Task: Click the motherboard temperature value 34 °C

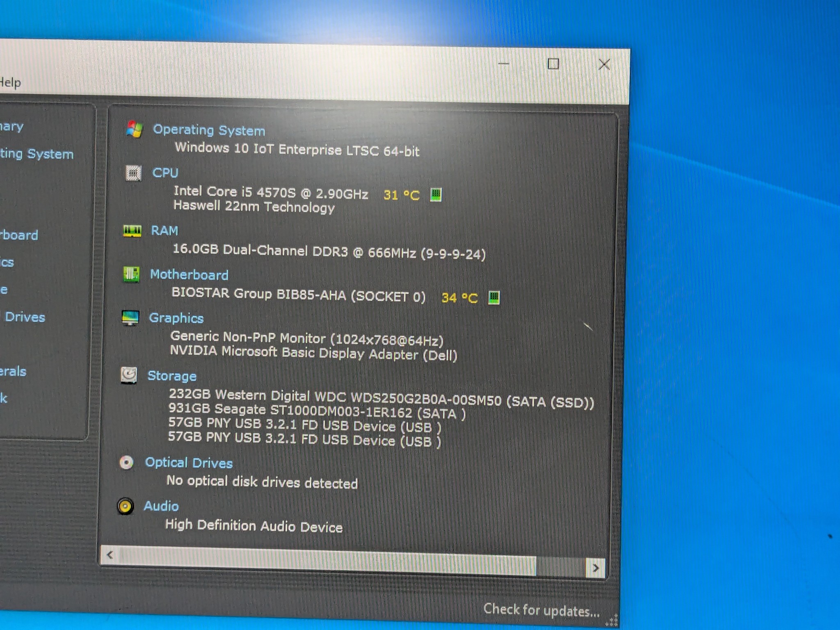Action: point(460,298)
